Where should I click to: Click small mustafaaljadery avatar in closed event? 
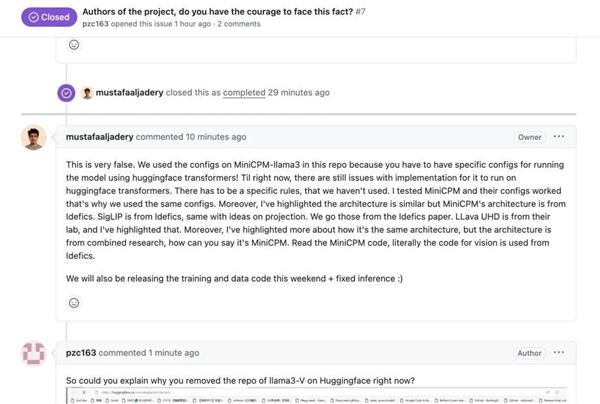point(87,93)
